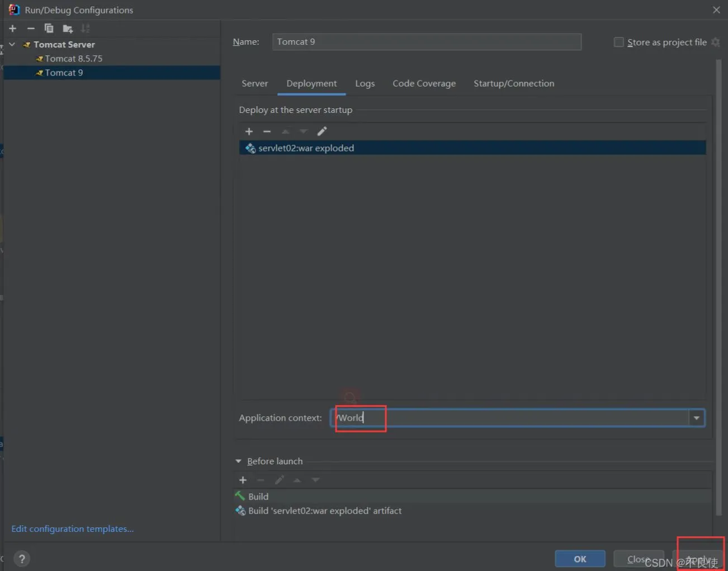728x571 pixels.
Task: Move configuration into new folder icon
Action: [x=68, y=28]
